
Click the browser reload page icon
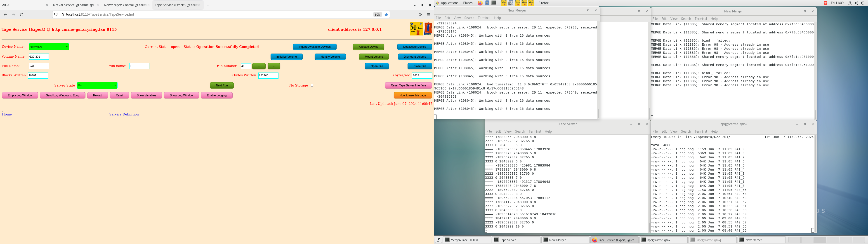[21, 14]
